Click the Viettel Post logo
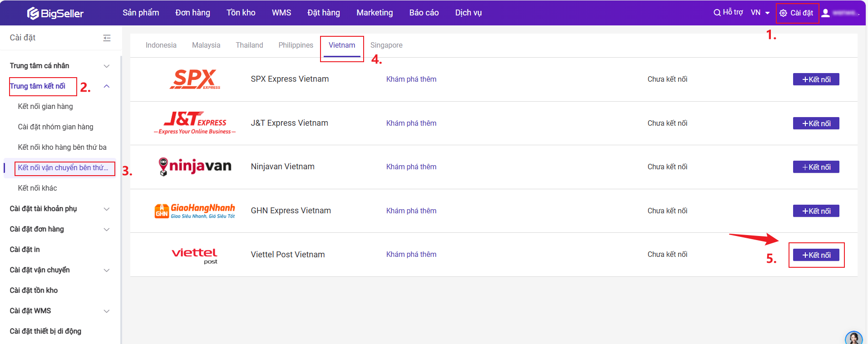This screenshot has height=344, width=868. (195, 255)
